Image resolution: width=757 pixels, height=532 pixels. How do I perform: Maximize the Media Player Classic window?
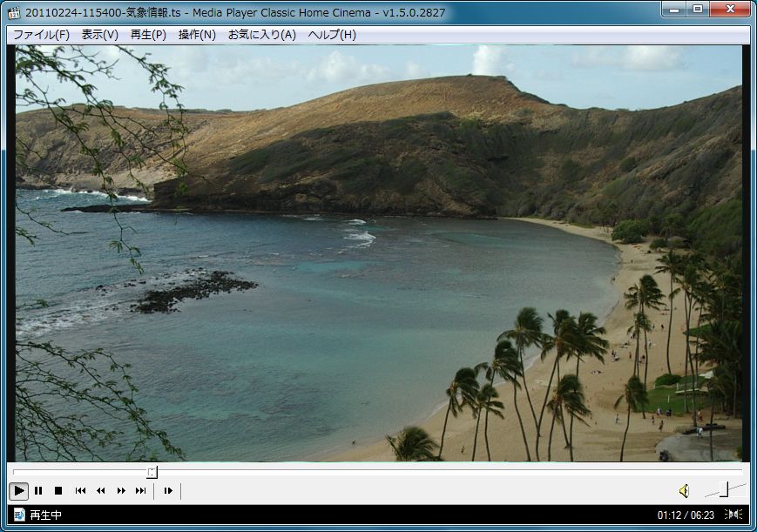[698, 10]
